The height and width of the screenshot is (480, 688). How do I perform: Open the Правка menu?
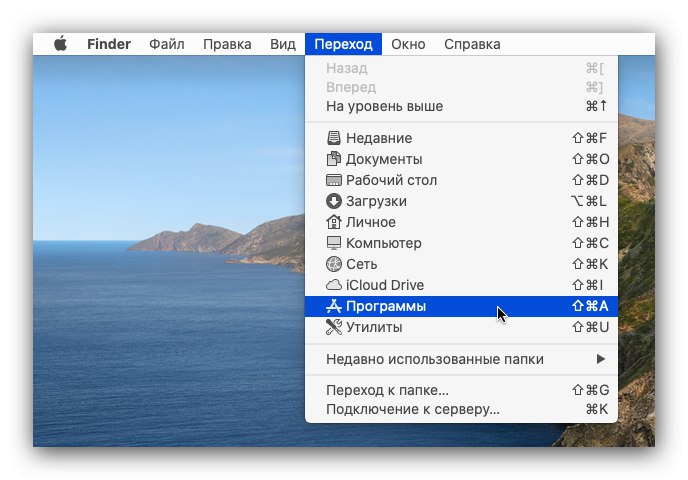click(x=227, y=44)
